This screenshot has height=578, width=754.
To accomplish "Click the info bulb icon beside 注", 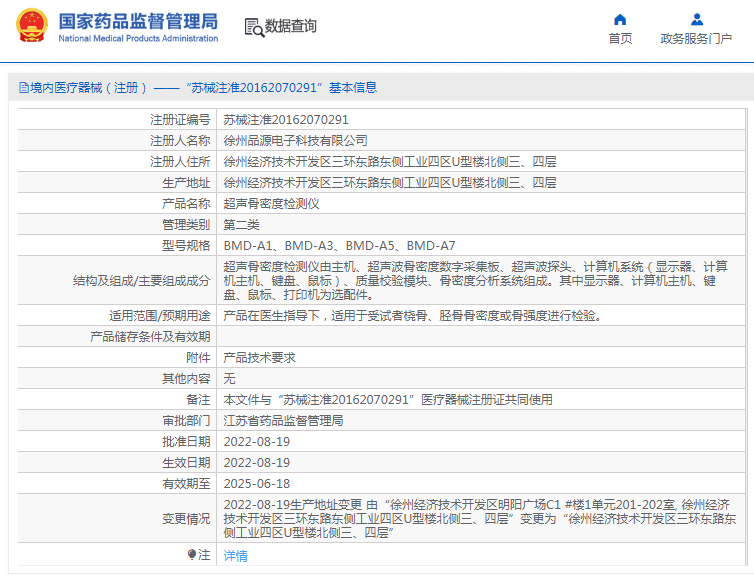I will (191, 555).
